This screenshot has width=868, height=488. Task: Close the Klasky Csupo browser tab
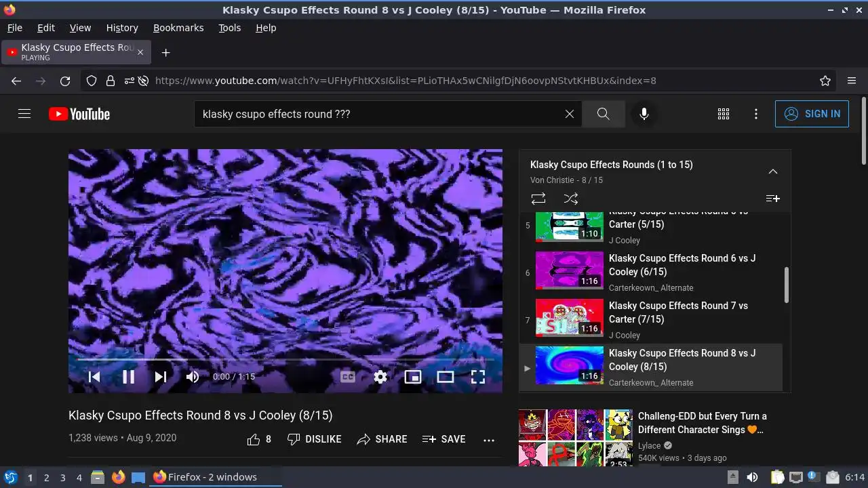[x=140, y=52]
